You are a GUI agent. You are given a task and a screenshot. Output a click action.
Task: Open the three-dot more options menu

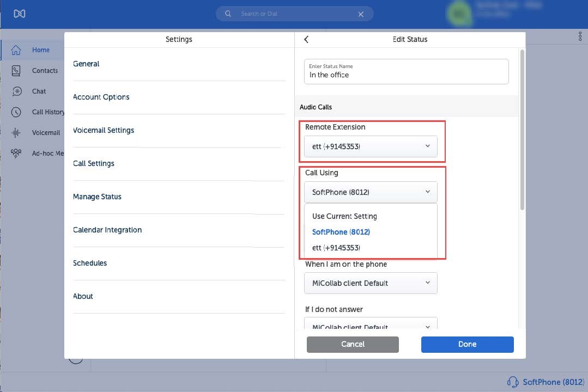pos(580,36)
